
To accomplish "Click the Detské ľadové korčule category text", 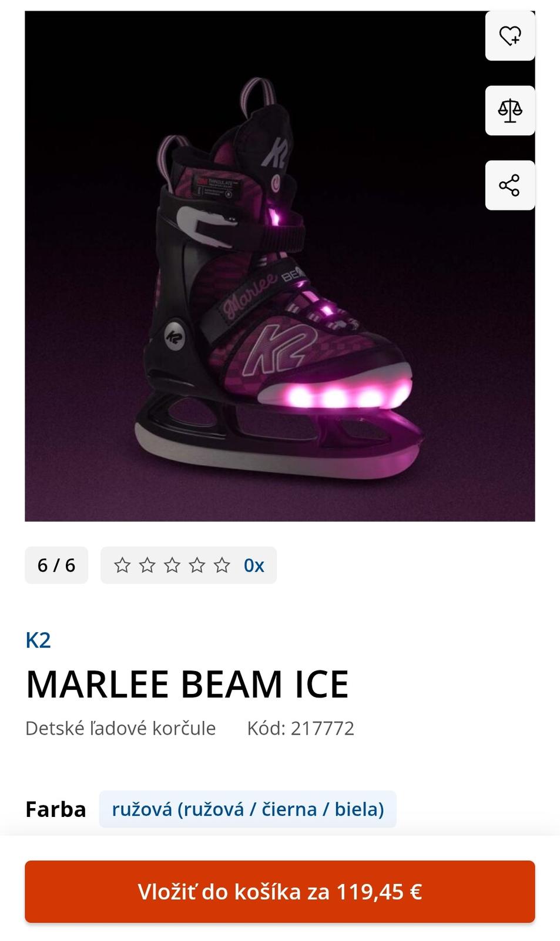I will 120,728.
